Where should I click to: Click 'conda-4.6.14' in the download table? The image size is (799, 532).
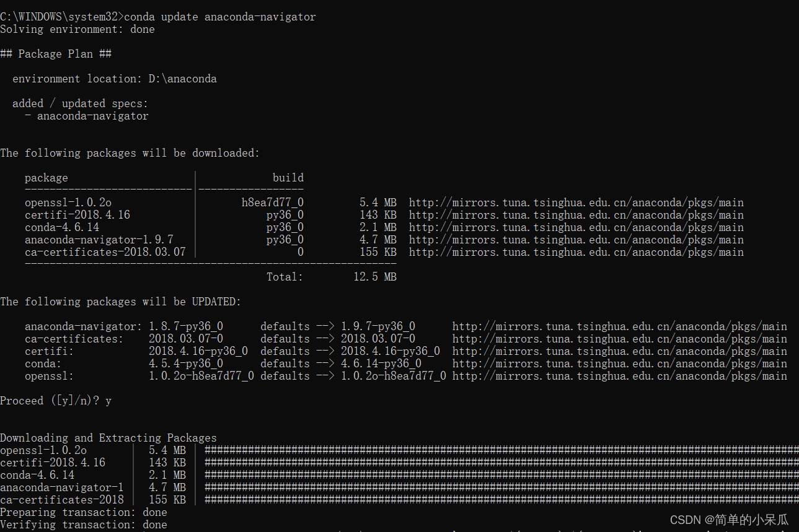(62, 227)
